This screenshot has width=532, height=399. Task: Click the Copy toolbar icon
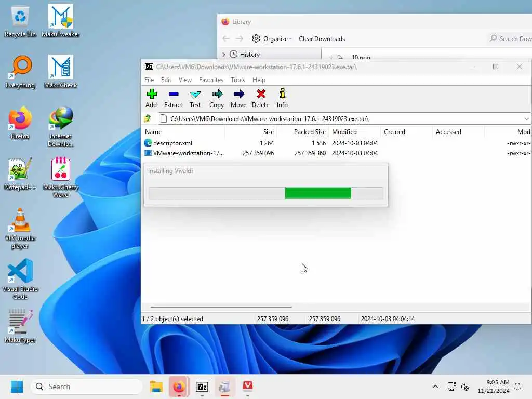pos(217,98)
